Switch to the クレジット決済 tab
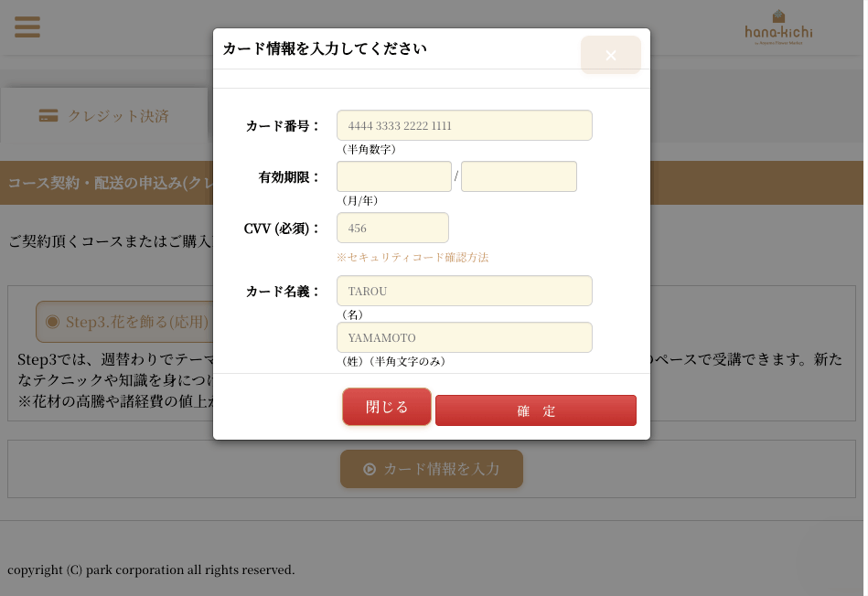Screen dimensions: 868x596 point(104,116)
